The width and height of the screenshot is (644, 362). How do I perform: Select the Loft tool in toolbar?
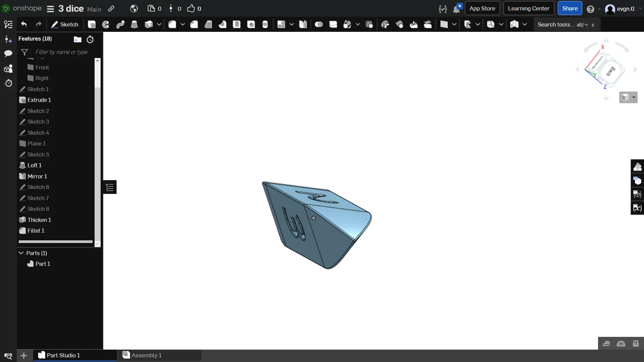click(x=134, y=24)
